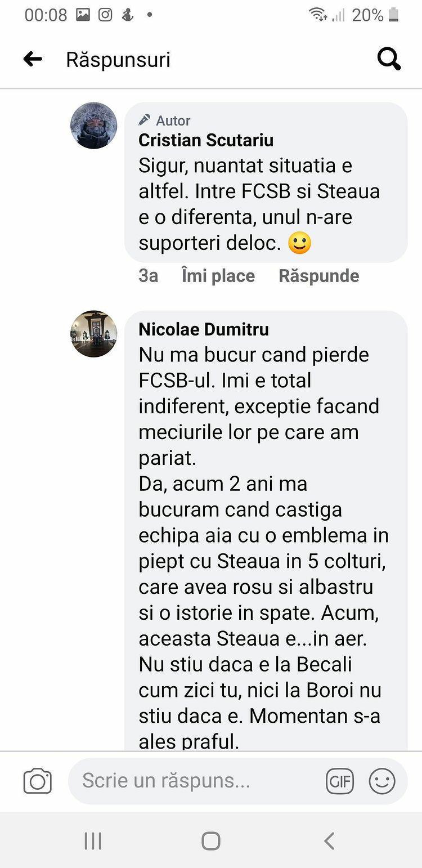This screenshot has width=422, height=868.
Task: Tap the back arrow icon
Action: pyautogui.click(x=33, y=59)
